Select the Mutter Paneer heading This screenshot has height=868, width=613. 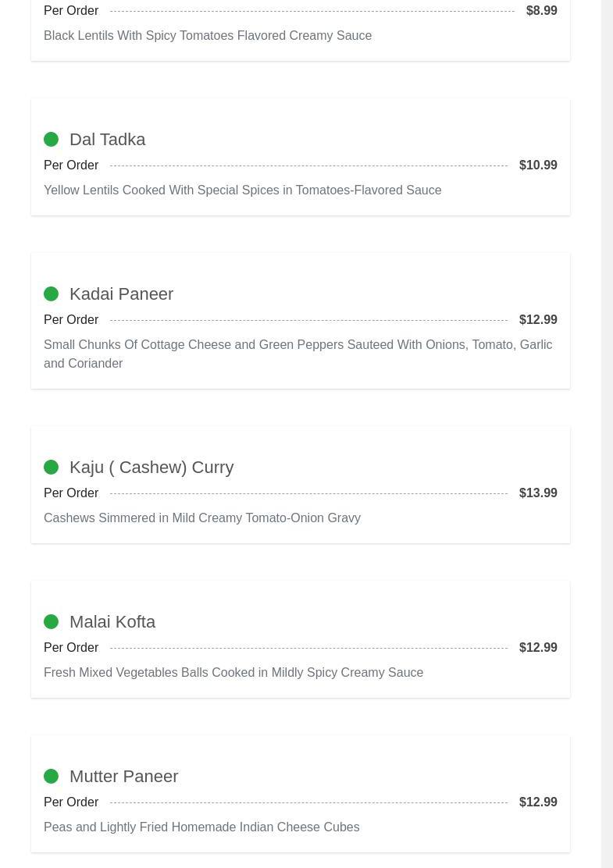coord(123,776)
